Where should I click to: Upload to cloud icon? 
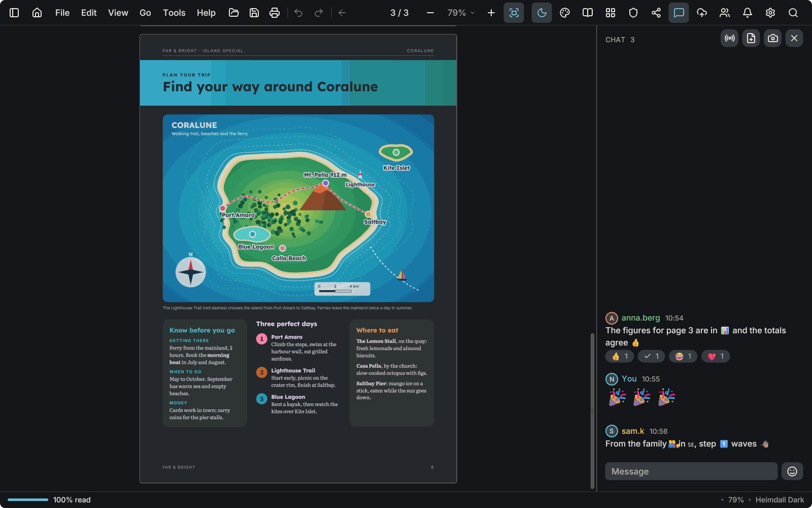[x=702, y=13]
